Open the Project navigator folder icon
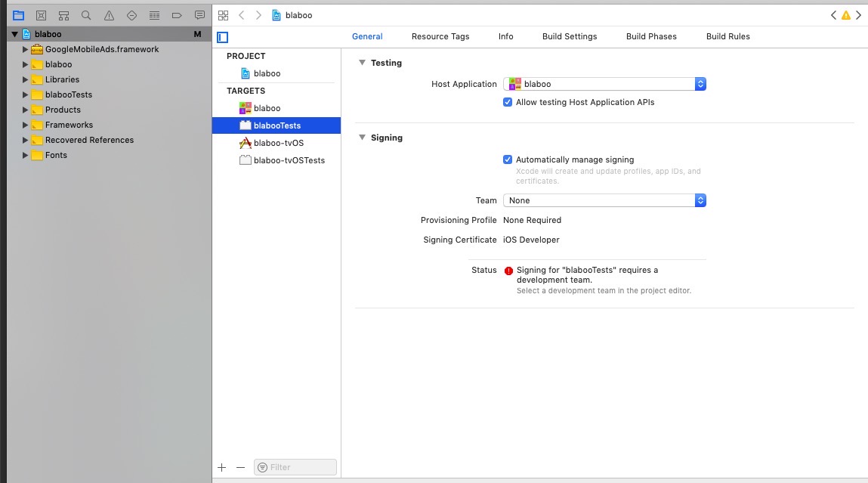868x483 pixels. tap(18, 16)
